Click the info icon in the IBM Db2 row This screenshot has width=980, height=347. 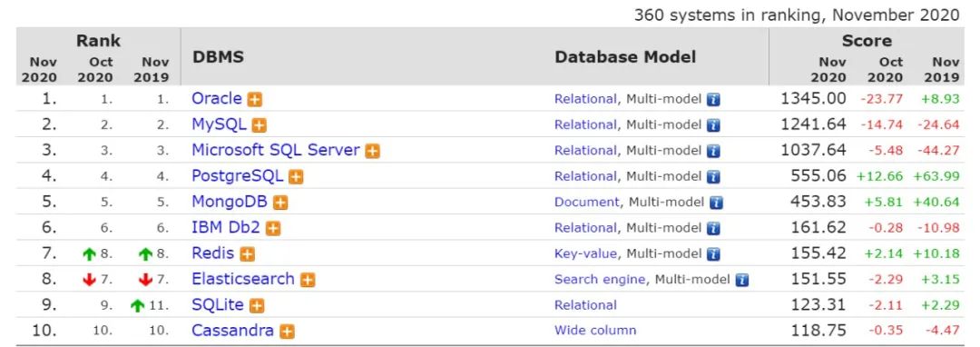tap(713, 228)
